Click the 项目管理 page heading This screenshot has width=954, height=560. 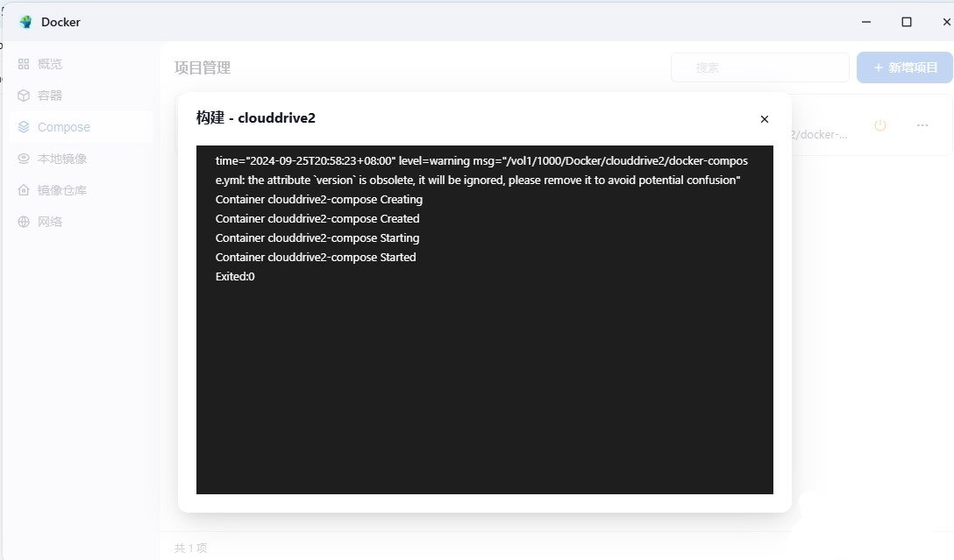(203, 67)
